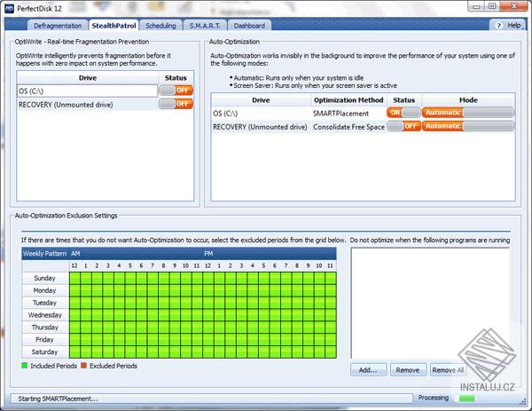532x411 pixels.
Task: Minimize the PerfectDisk 12 window
Action: pyautogui.click(x=476, y=6)
